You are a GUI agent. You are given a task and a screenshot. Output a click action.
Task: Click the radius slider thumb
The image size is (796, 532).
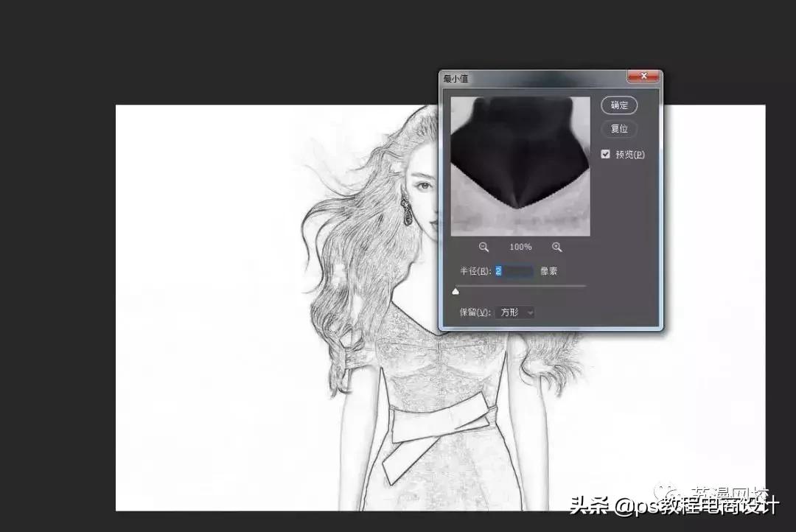[455, 290]
